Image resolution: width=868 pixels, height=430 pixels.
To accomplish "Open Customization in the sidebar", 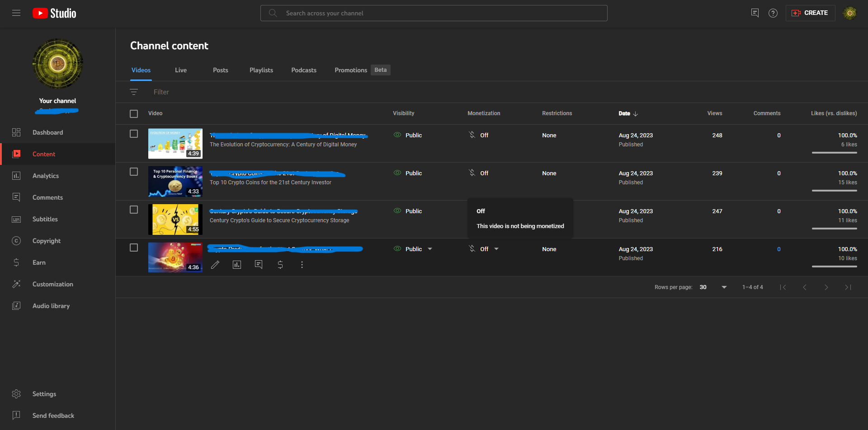I will [58, 284].
